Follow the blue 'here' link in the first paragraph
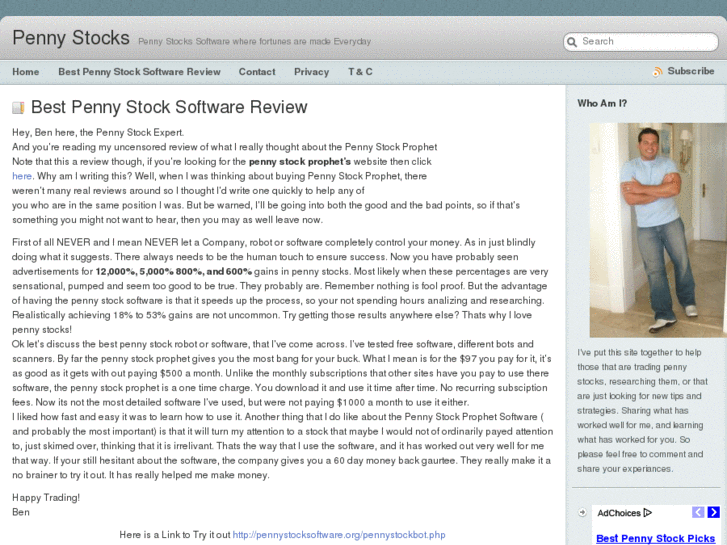727x545 pixels. [22, 176]
